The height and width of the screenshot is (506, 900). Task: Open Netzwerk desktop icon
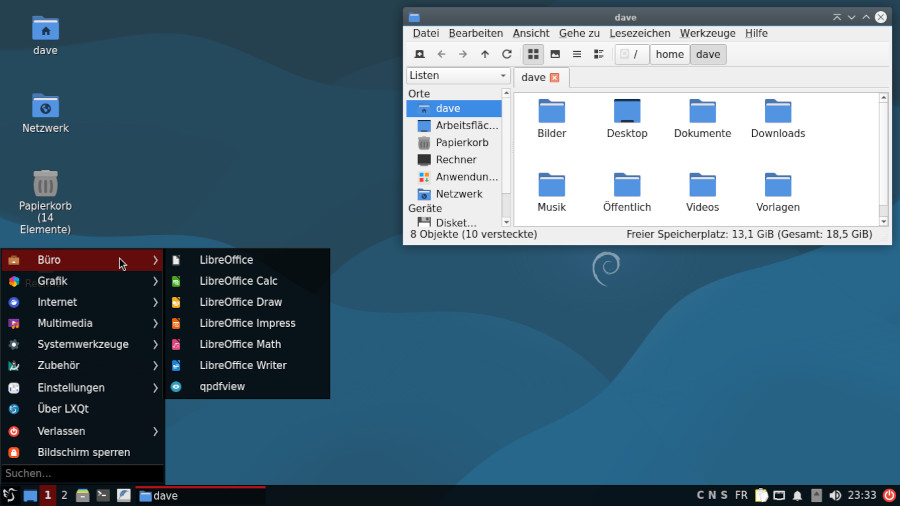coord(45,113)
